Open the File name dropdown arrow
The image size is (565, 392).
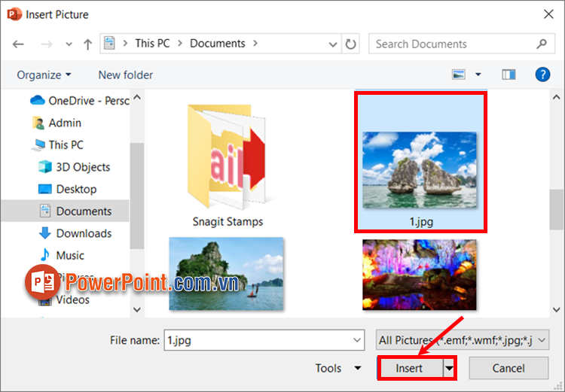357,340
